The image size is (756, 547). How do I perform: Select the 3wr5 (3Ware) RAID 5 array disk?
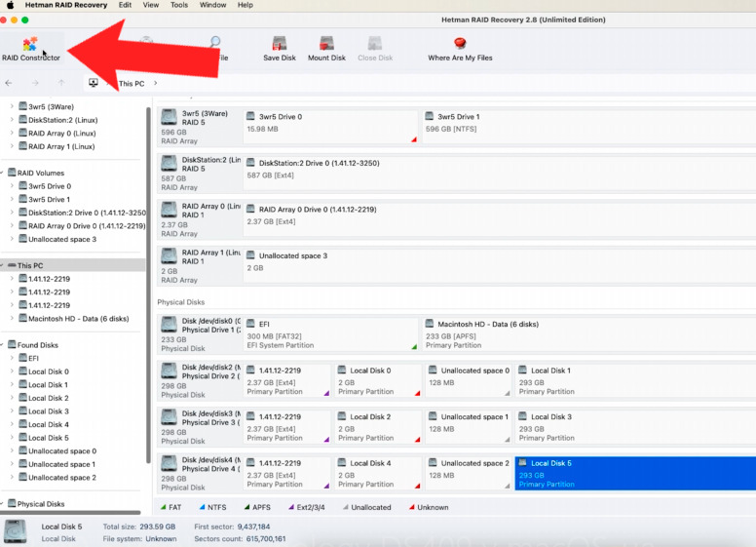coord(199,127)
